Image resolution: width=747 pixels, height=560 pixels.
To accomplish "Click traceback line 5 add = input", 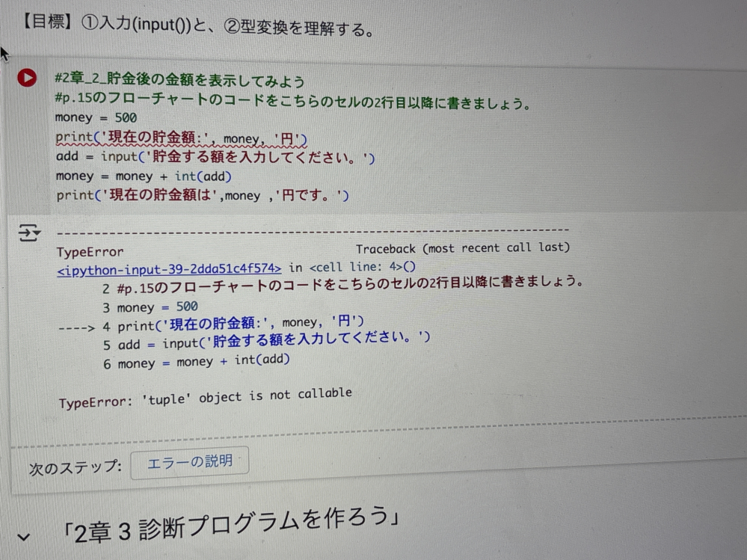I will tap(266, 341).
